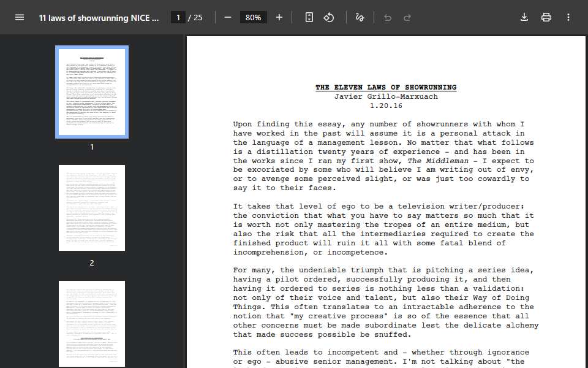The image size is (588, 368).
Task: Select the third page thumbnail
Action: [92, 324]
